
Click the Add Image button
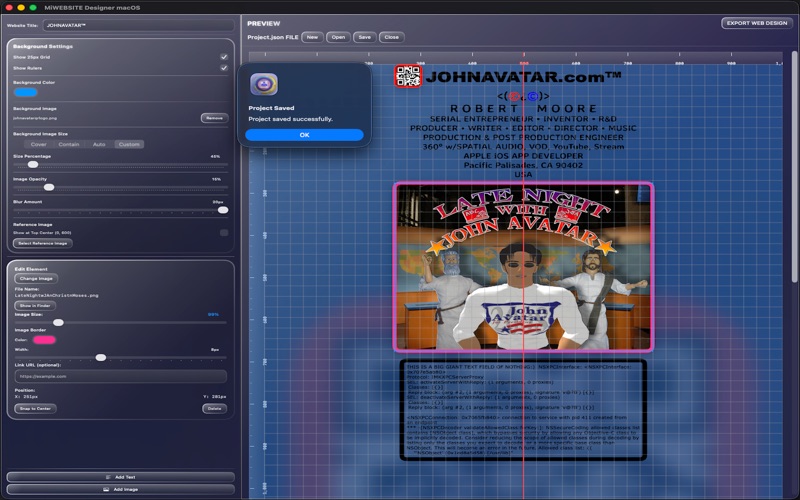[120, 489]
